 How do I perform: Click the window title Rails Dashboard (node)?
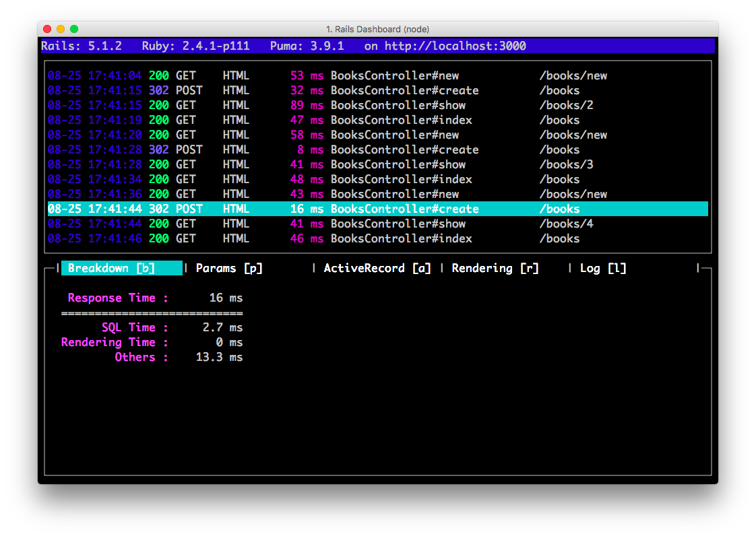(x=377, y=30)
